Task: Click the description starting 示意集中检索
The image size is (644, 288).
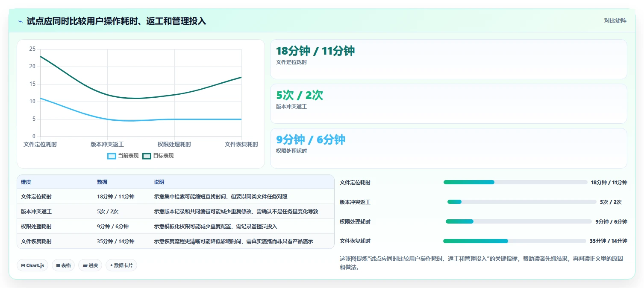Action: [221, 197]
